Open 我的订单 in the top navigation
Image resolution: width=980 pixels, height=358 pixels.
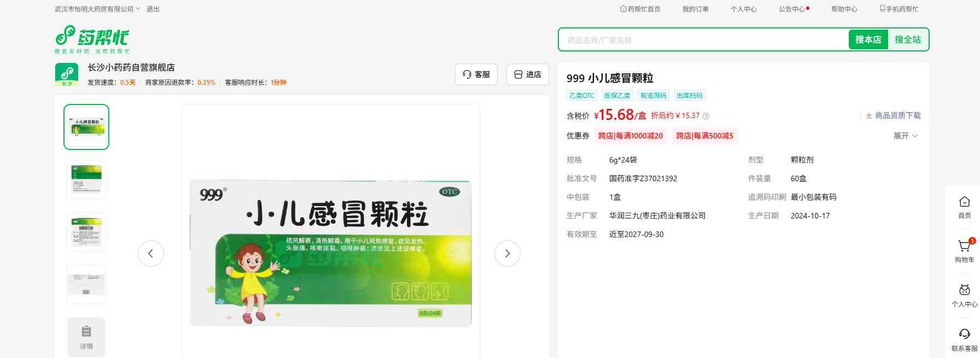(695, 9)
